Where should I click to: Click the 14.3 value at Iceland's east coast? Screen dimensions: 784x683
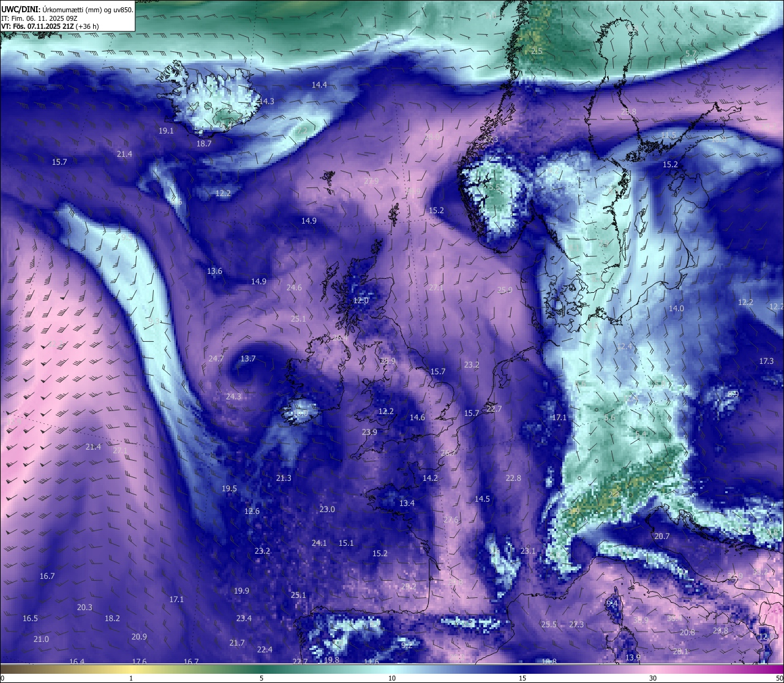pyautogui.click(x=266, y=101)
